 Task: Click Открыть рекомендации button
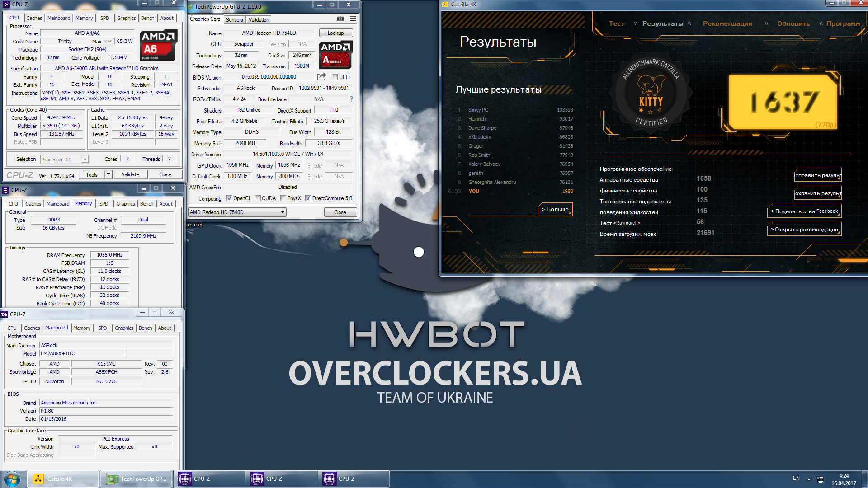point(804,230)
